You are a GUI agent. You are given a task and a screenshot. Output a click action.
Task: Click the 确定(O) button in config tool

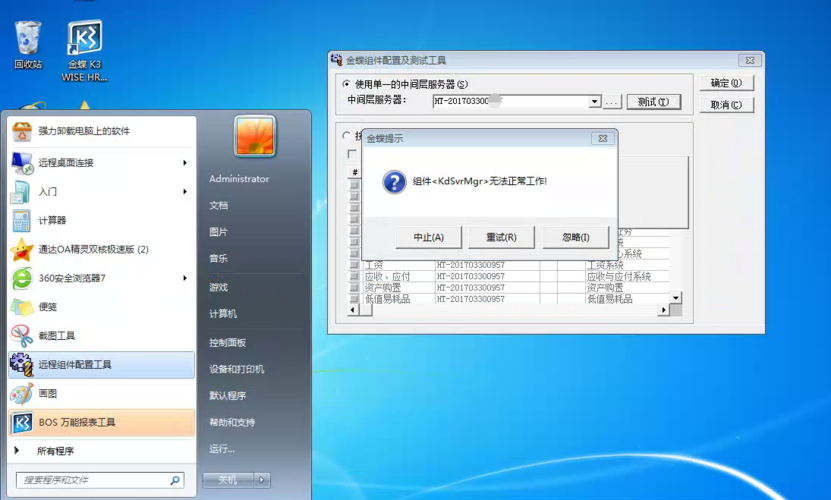[726, 83]
